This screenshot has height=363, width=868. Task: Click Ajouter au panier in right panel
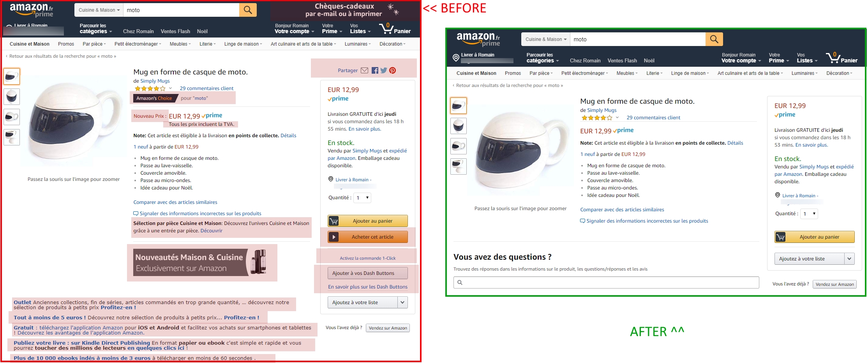815,237
